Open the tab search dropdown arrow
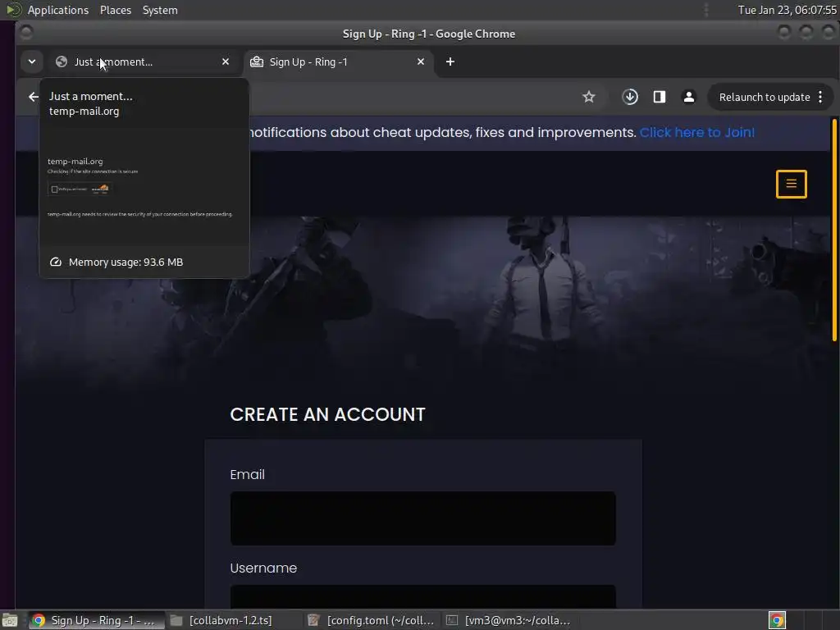840x630 pixels. 32,62
